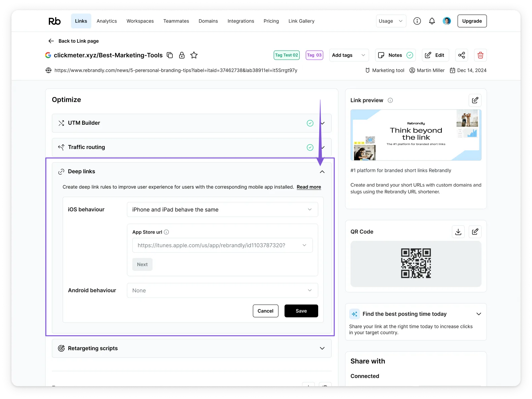The height and width of the screenshot is (399, 532).
Task: Click the Upgrade button
Action: coord(472,21)
